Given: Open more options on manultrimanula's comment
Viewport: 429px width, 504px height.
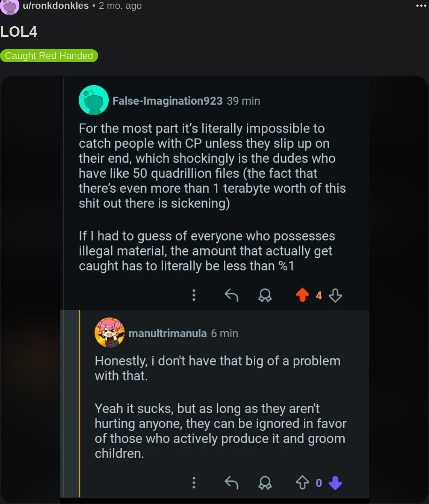Looking at the screenshot, I should pos(194,483).
